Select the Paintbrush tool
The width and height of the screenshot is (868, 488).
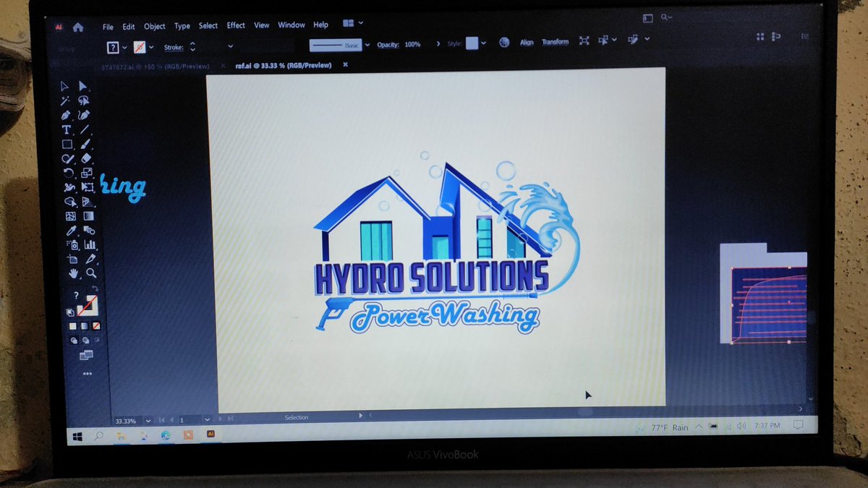point(85,144)
